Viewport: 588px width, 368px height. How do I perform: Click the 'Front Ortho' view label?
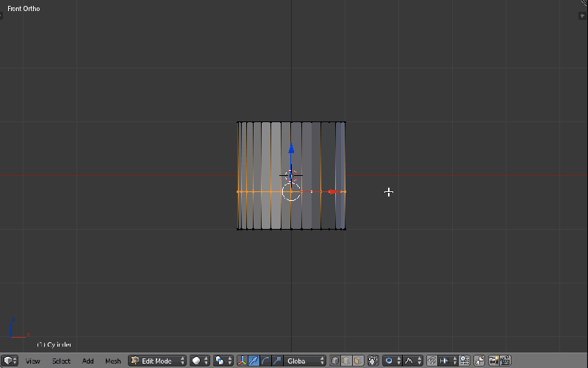(24, 9)
